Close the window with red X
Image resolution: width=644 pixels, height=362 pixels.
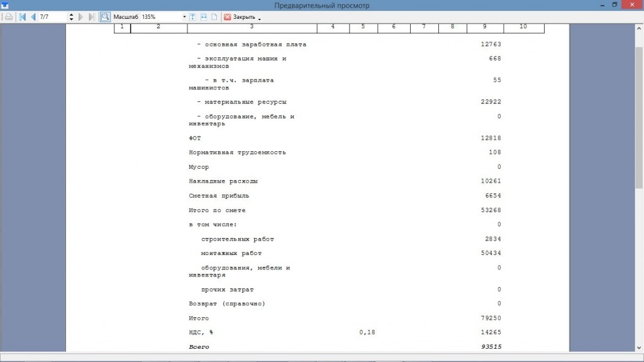pyautogui.click(x=633, y=5)
